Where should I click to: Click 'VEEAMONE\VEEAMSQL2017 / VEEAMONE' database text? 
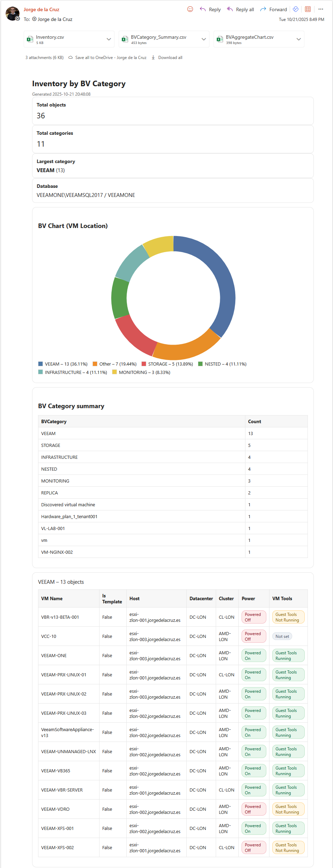coord(86,195)
